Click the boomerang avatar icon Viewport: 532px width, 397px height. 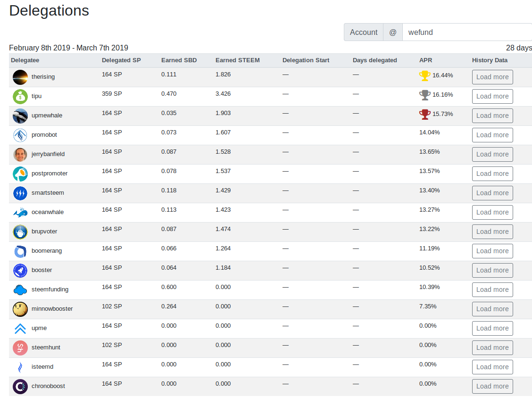20,251
